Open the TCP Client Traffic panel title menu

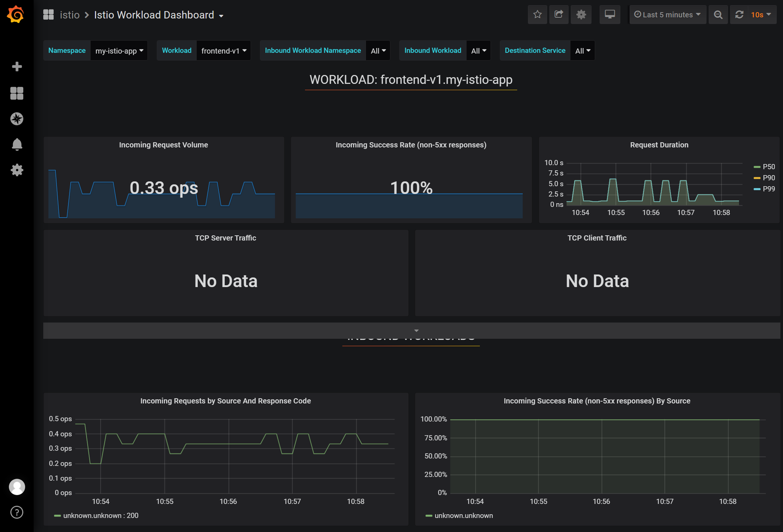tap(597, 238)
